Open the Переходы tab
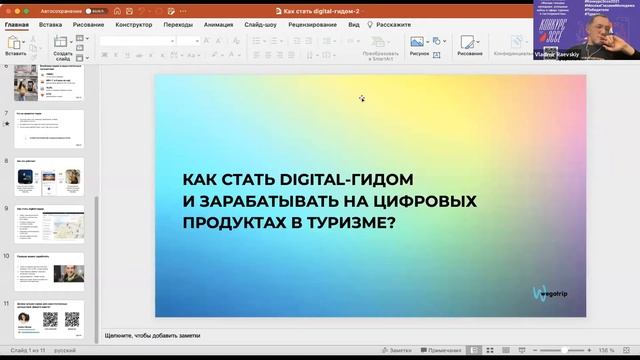This screenshot has height=360, width=640. pos(178,24)
